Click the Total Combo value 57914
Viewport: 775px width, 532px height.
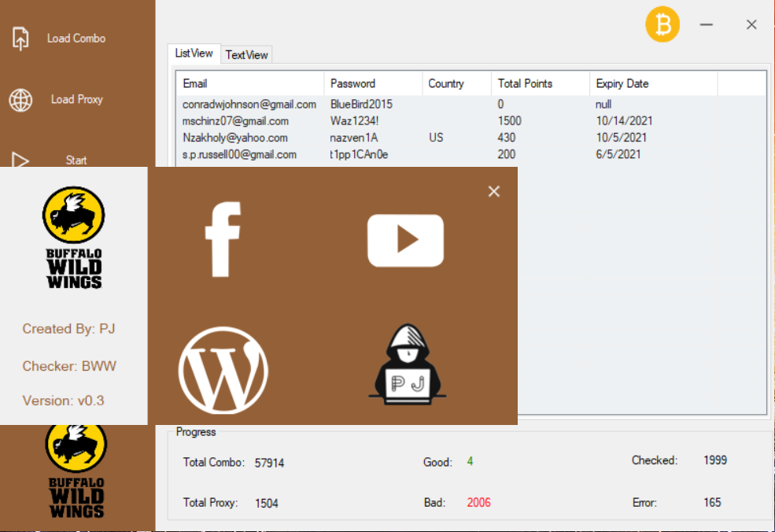pyautogui.click(x=269, y=463)
